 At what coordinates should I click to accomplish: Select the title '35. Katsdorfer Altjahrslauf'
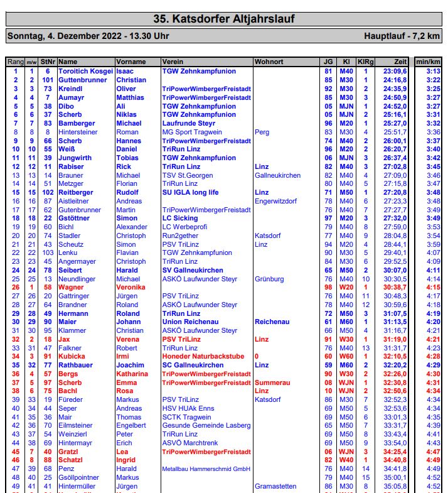223,19
